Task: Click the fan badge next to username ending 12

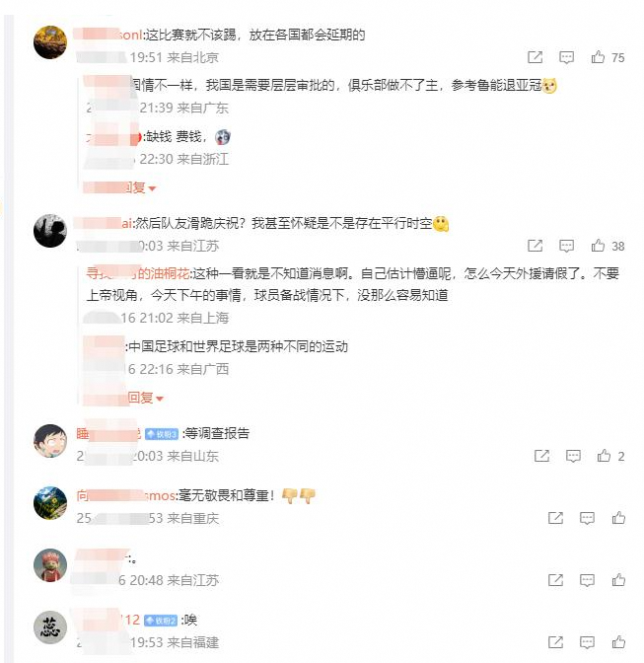Action: pyautogui.click(x=161, y=621)
